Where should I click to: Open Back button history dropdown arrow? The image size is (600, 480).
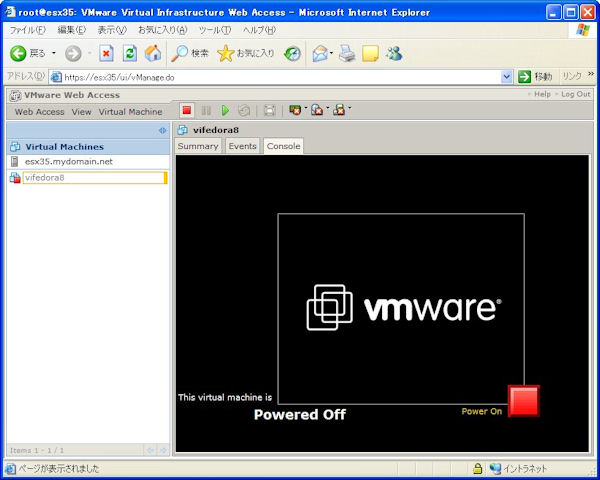54,53
